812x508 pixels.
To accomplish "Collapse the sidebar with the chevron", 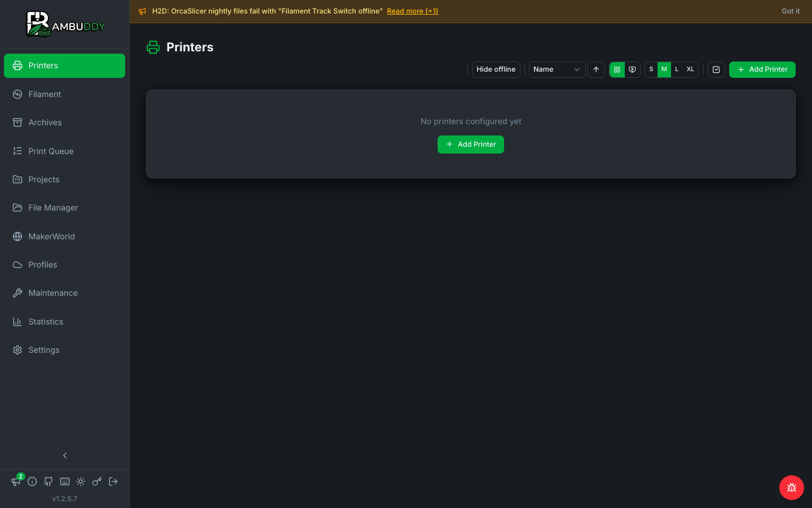I will coord(65,456).
